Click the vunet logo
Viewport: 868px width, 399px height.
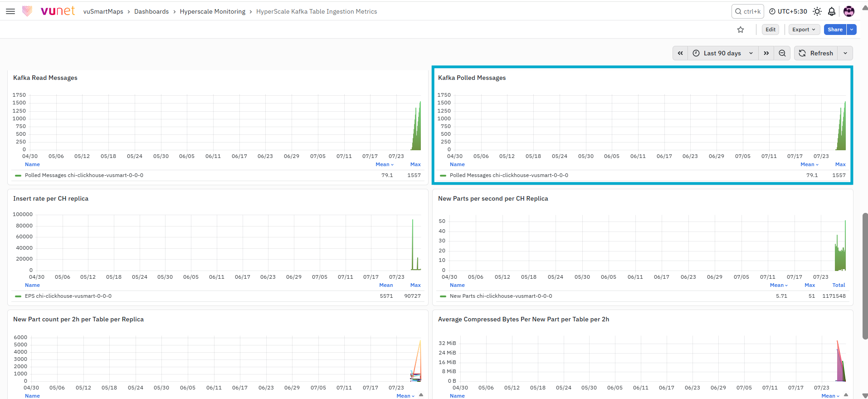click(x=49, y=11)
